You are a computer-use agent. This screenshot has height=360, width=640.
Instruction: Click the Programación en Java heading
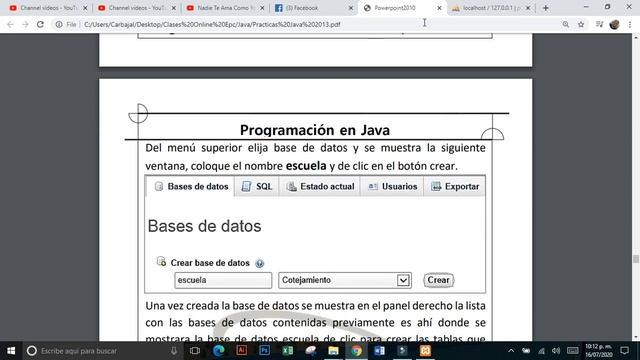point(315,130)
